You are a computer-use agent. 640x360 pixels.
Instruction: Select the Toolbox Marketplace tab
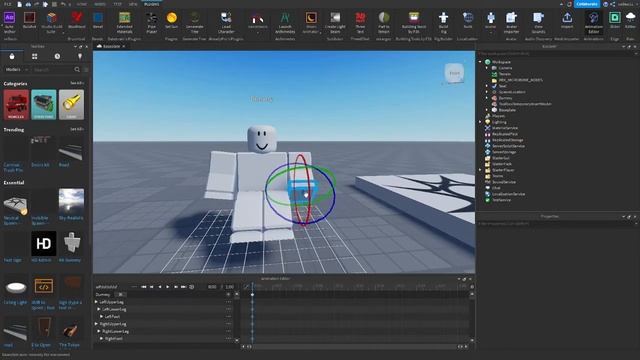coord(12,56)
